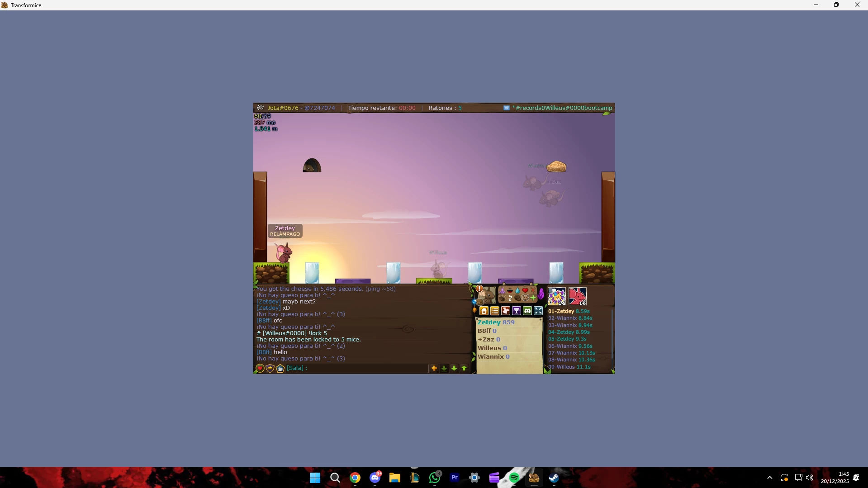Click the "[B8ff] hello" chat message
The height and width of the screenshot is (488, 868).
click(272, 352)
